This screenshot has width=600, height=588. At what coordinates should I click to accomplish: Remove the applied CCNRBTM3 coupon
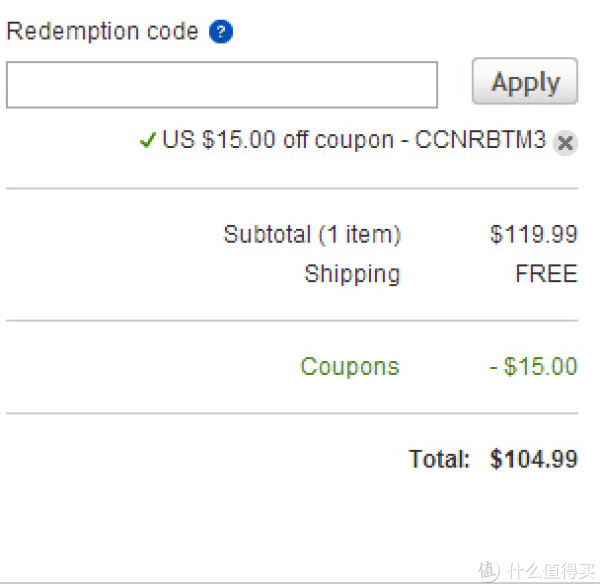pos(565,143)
